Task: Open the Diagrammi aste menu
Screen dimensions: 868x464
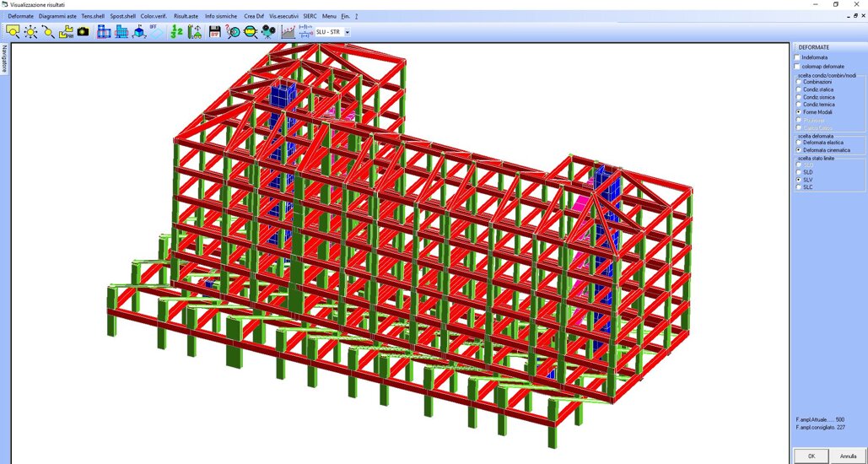Action: click(x=57, y=16)
